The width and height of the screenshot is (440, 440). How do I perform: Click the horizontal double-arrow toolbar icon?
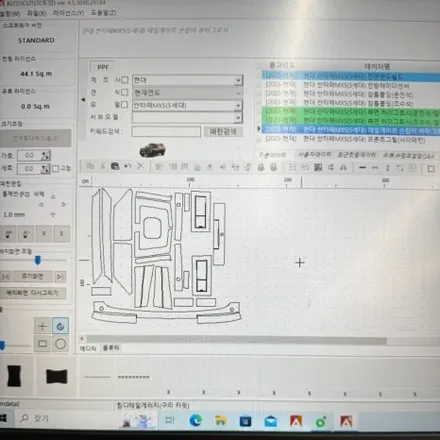click(375, 168)
